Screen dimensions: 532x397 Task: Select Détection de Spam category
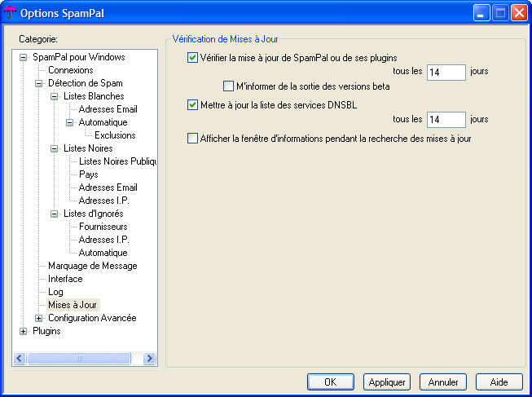click(86, 83)
